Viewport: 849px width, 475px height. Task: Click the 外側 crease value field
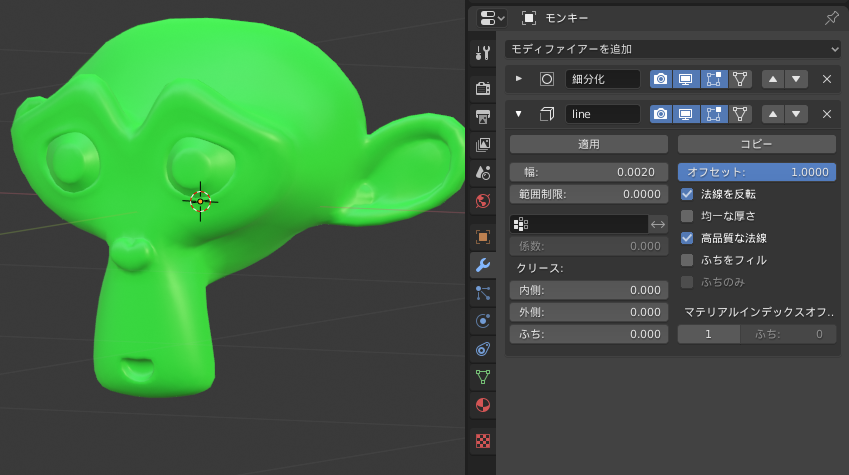click(x=589, y=312)
